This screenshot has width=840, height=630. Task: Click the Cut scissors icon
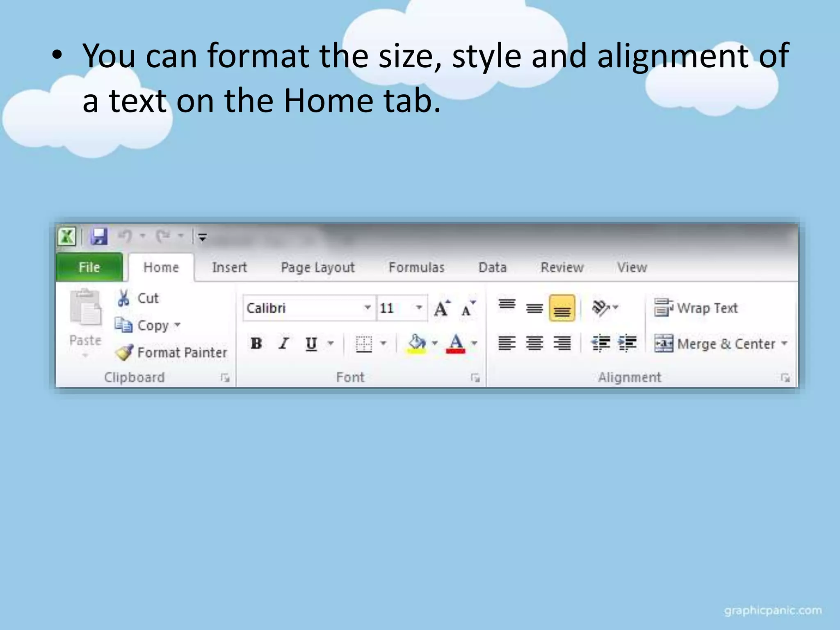tap(123, 298)
